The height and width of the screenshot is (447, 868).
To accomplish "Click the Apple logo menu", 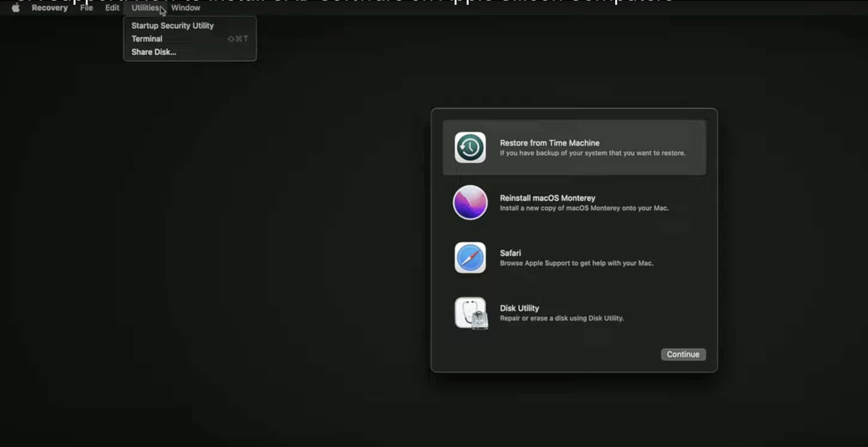I will coord(16,8).
